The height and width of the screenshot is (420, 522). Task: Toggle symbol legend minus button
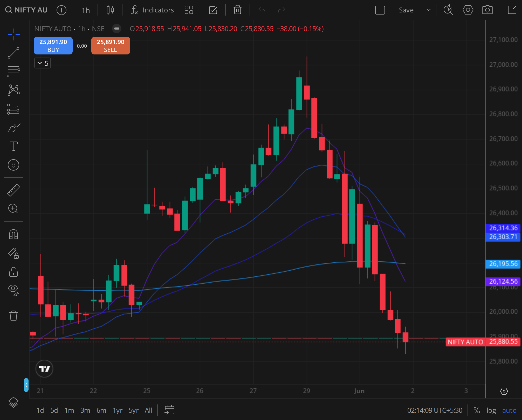pos(117,29)
